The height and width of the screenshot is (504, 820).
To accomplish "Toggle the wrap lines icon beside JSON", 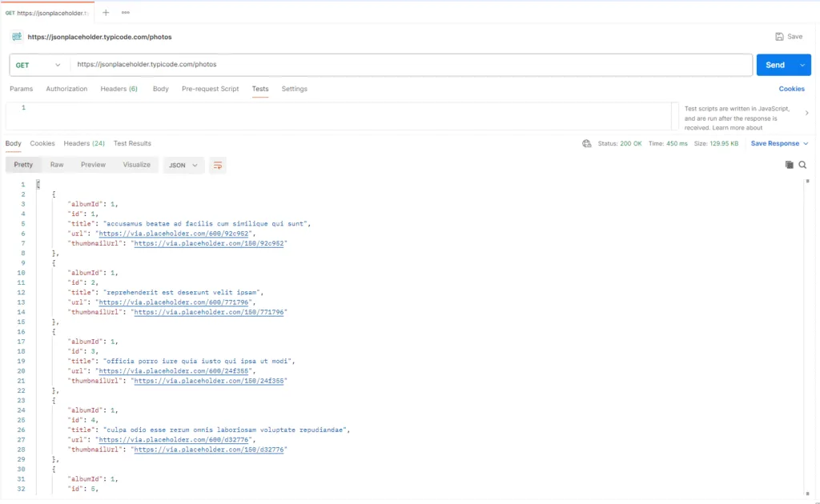I will (x=218, y=165).
